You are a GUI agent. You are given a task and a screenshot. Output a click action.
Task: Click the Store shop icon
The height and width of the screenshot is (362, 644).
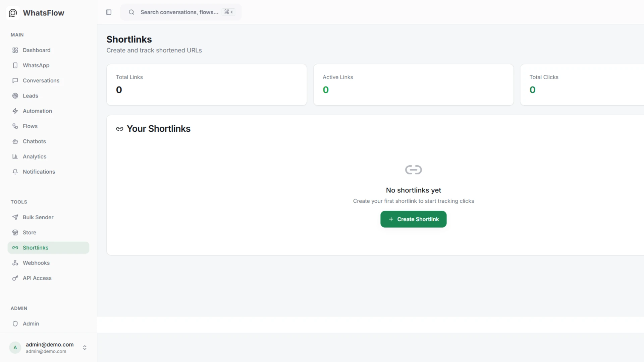click(x=15, y=233)
